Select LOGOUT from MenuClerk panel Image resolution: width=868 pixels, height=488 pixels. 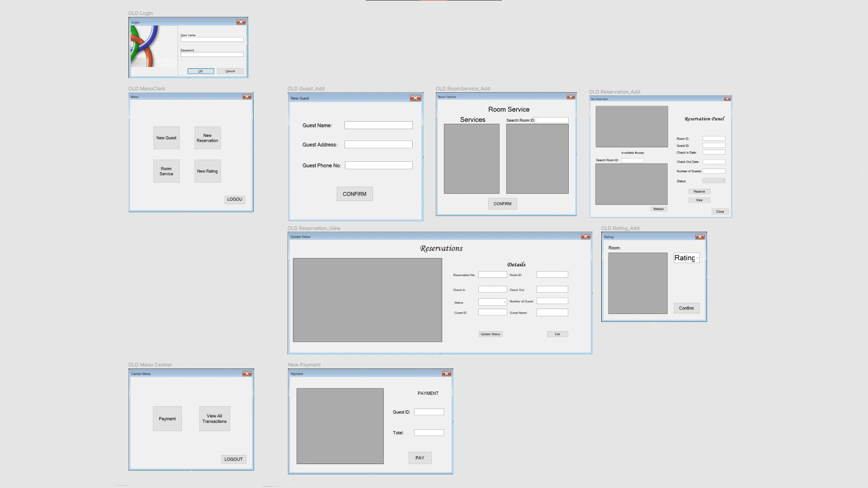coord(234,198)
